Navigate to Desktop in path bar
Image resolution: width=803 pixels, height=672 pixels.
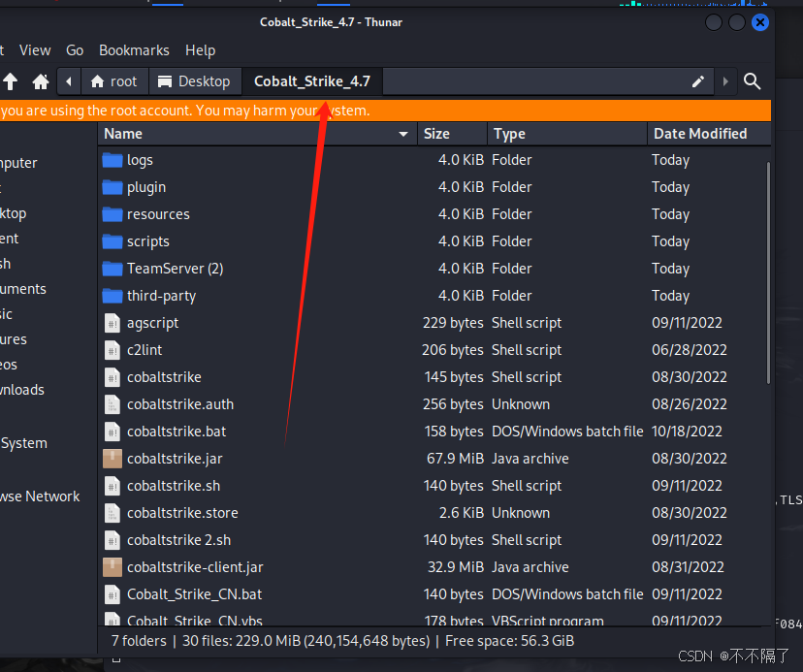tap(195, 81)
